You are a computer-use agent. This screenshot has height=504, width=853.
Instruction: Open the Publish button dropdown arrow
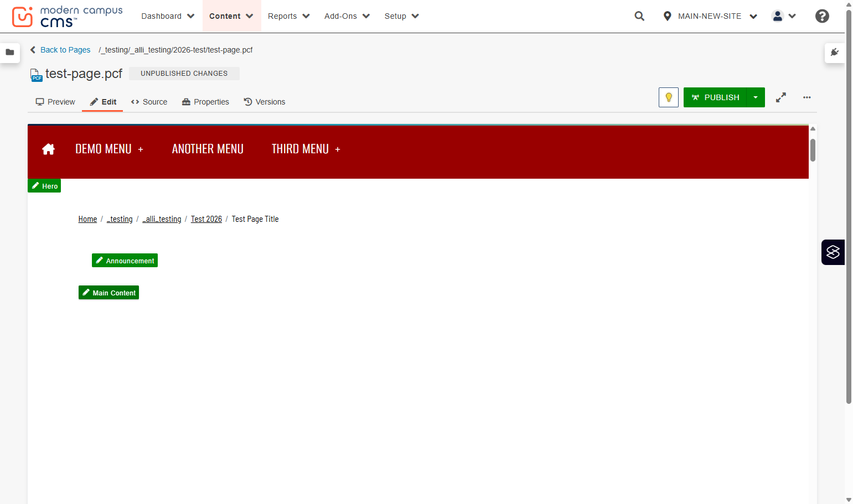[756, 97]
